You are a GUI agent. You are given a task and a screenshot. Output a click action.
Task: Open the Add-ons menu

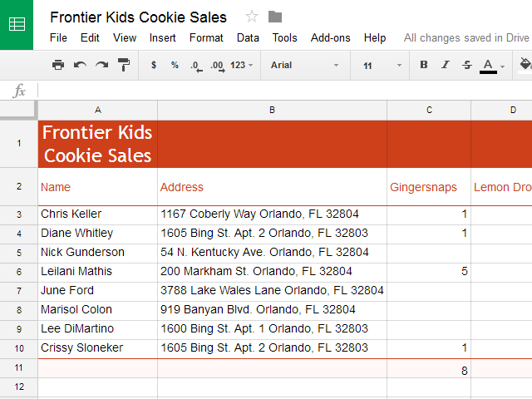331,37
